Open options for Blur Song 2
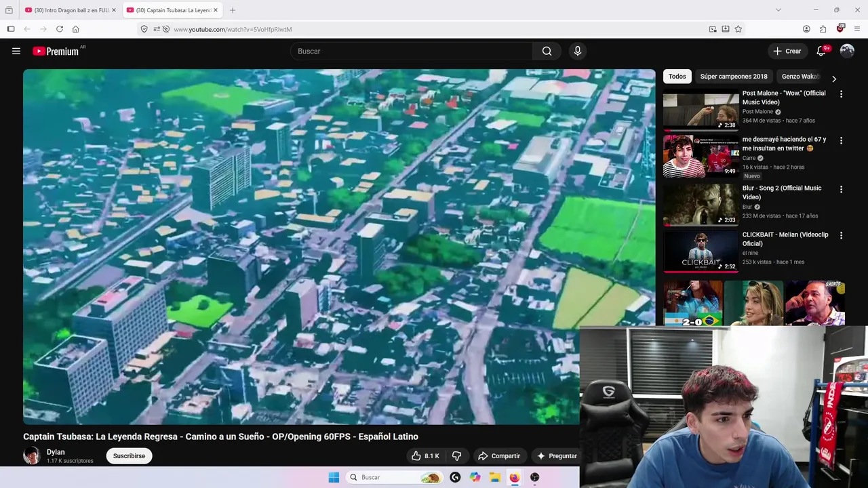Viewport: 868px width, 488px height. coord(841,189)
